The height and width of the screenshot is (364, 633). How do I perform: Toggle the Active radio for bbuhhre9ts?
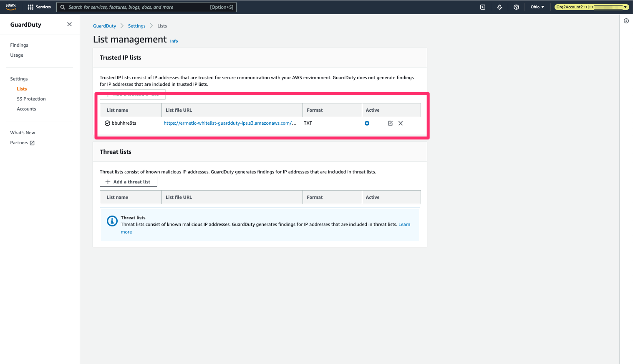point(367,123)
